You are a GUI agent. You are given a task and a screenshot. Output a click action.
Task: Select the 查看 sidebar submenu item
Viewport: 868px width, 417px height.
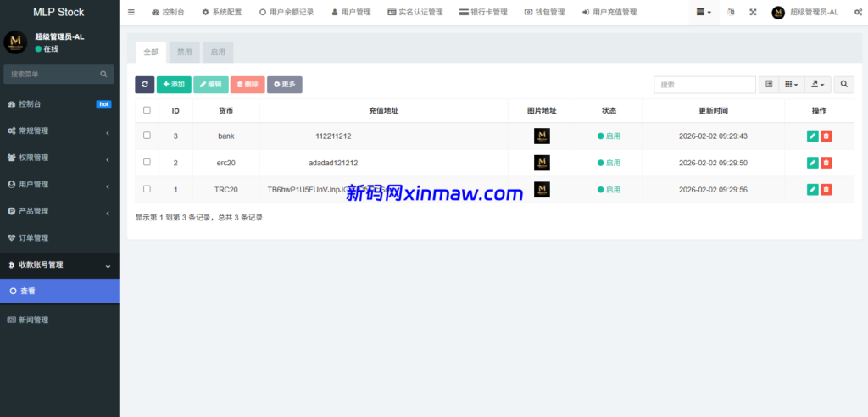(x=59, y=291)
